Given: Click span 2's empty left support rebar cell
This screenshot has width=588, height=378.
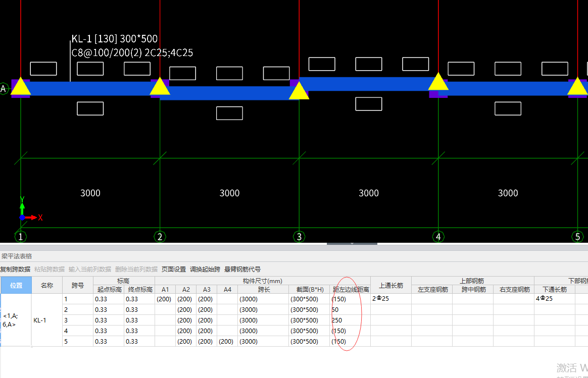Looking at the screenshot, I should click(432, 310).
